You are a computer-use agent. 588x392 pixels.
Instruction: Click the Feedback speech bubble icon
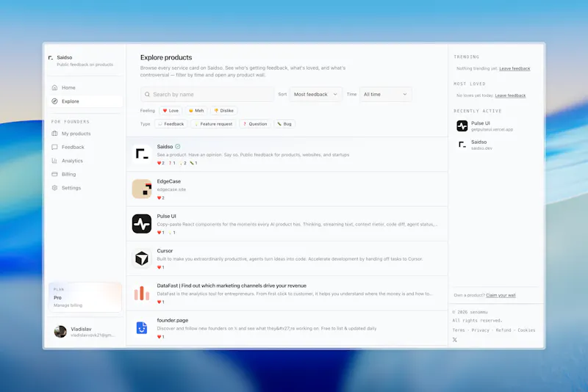[54, 147]
